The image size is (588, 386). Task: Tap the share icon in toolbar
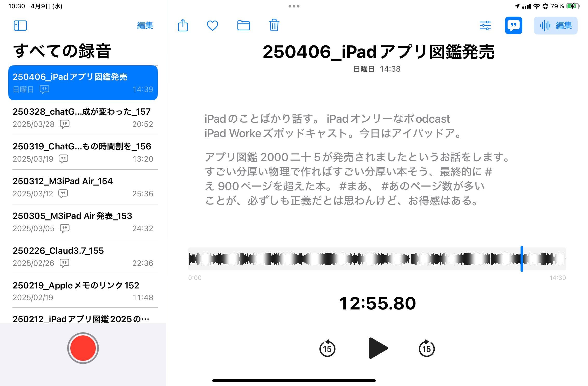pos(183,25)
